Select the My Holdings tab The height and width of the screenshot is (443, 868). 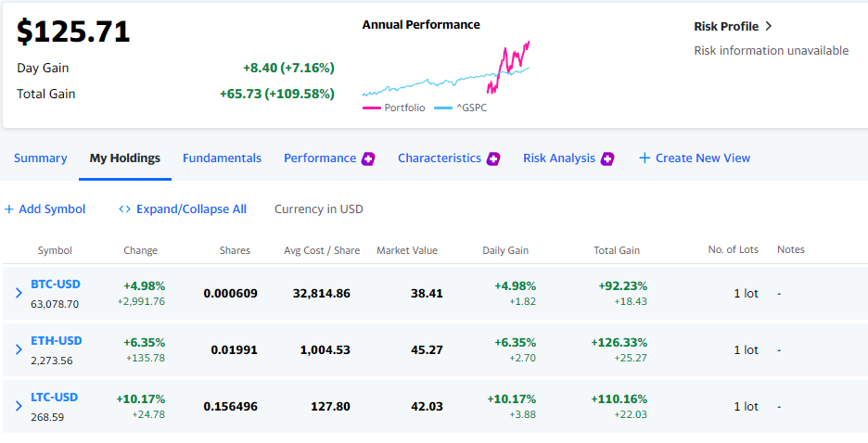pos(125,158)
